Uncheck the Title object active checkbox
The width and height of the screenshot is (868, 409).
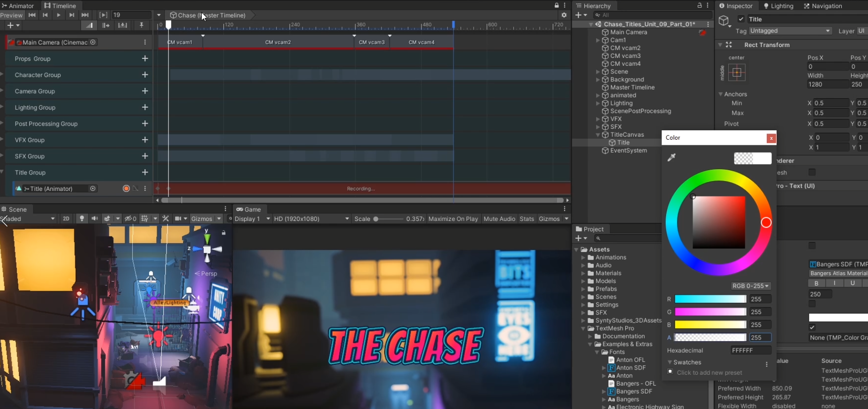click(x=741, y=19)
